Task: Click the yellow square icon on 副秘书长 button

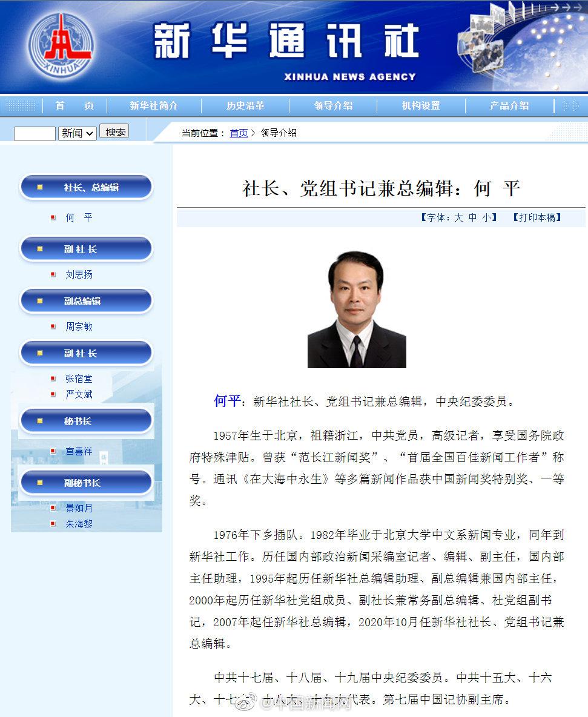Action: click(x=40, y=483)
